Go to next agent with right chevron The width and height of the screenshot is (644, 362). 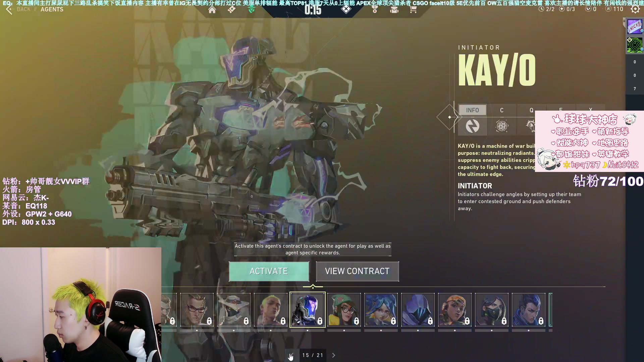click(x=333, y=355)
